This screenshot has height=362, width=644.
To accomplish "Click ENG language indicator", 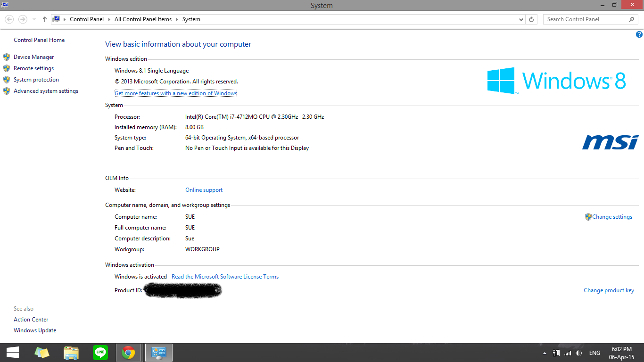I will click(x=594, y=353).
